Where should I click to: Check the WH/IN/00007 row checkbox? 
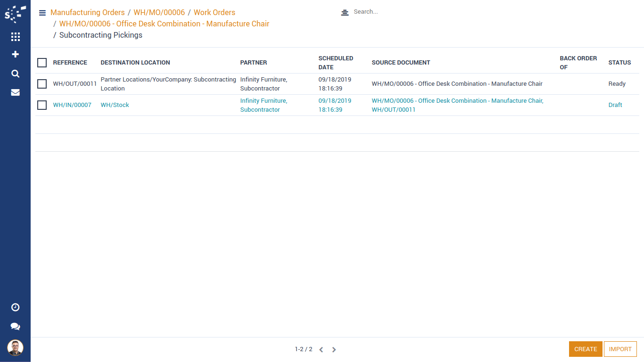42,105
